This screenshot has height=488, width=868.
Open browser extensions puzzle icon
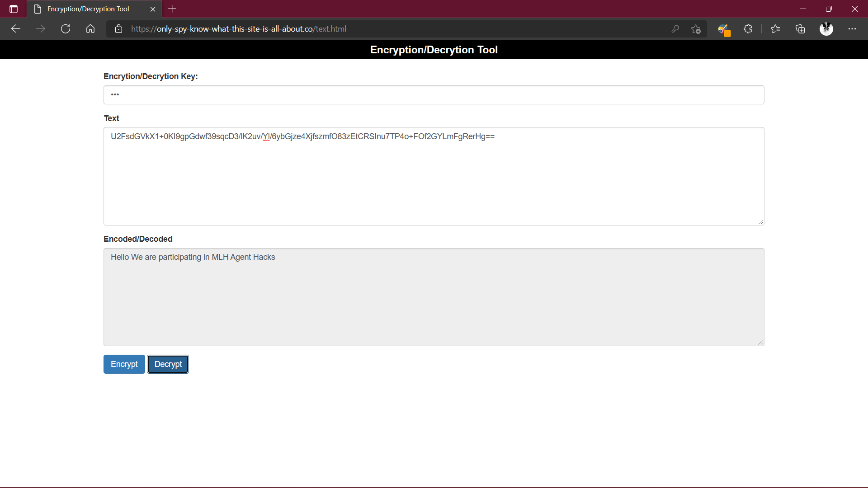748,29
